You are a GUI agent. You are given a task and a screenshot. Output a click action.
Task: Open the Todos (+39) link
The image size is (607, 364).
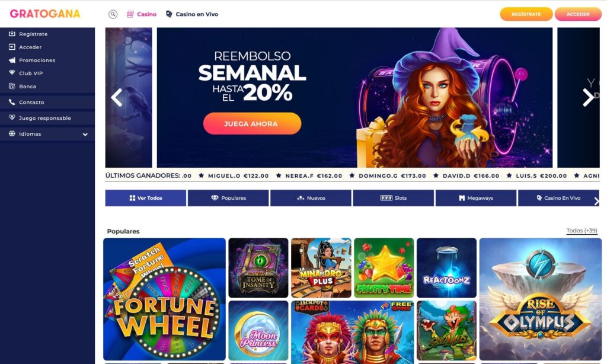[x=582, y=231]
